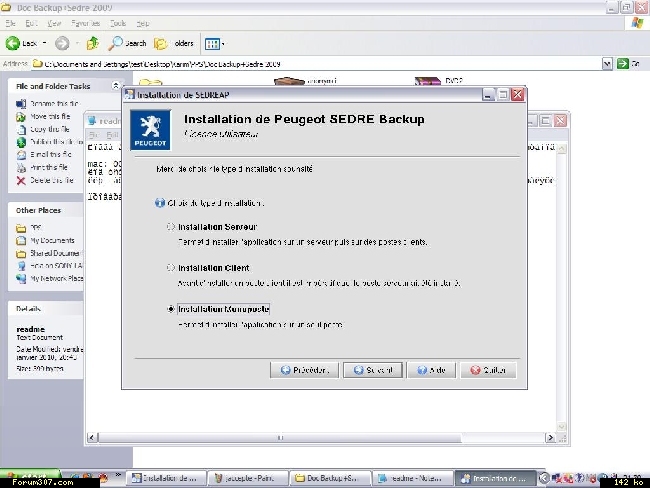Expand the address bar dropdown
This screenshot has height=488, width=650.
click(607, 64)
